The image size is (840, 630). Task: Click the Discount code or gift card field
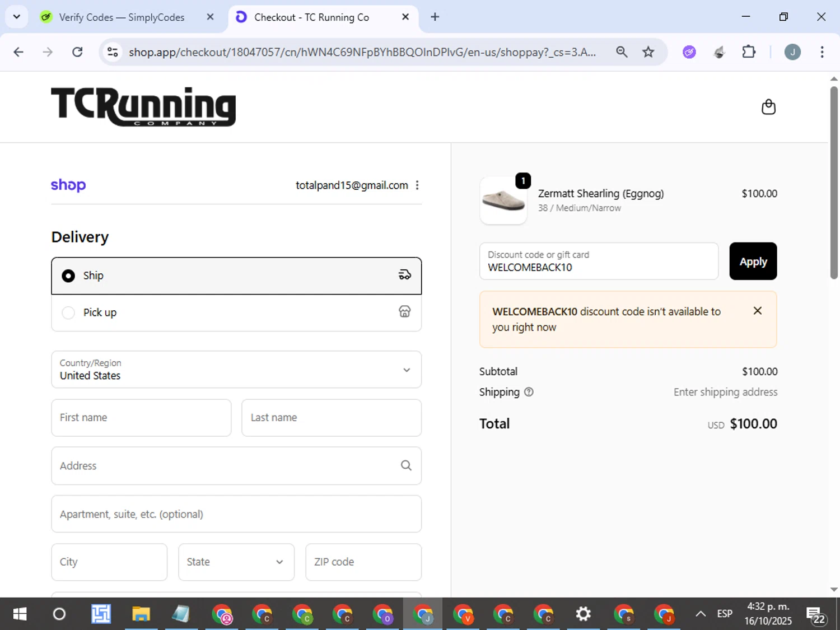[x=599, y=262]
